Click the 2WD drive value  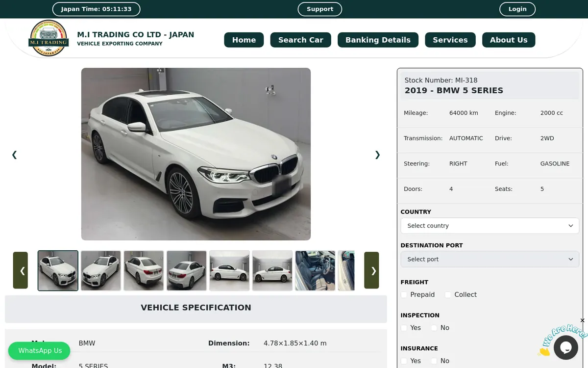(x=547, y=138)
